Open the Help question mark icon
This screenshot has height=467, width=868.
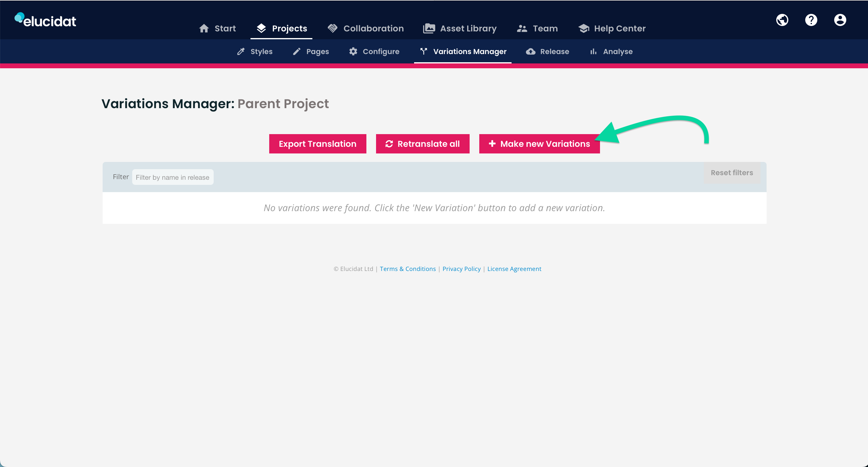click(x=811, y=20)
